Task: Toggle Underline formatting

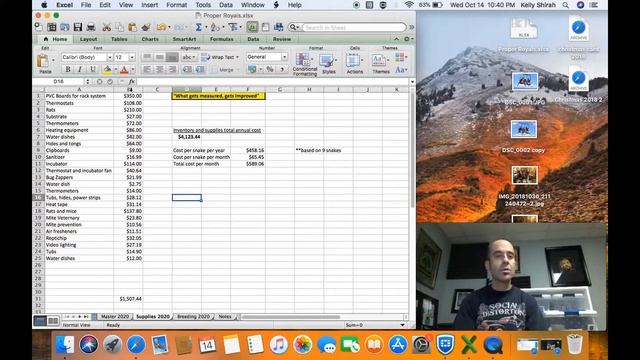Action: tap(93, 69)
